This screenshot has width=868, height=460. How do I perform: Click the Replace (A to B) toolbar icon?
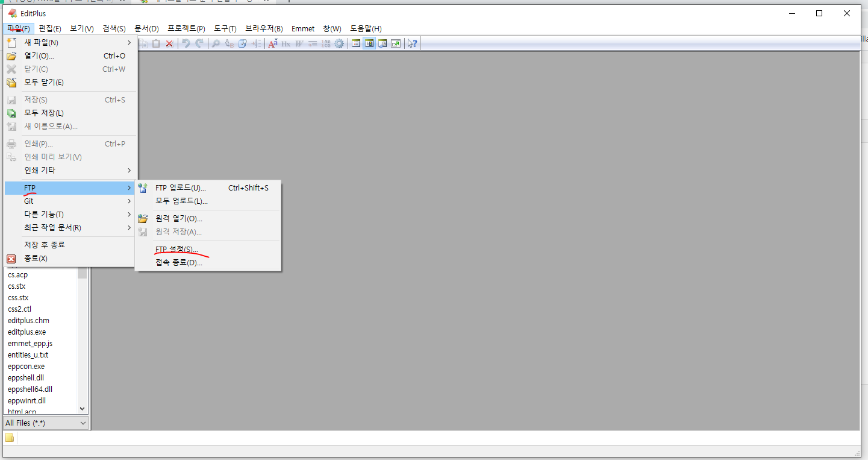click(229, 43)
